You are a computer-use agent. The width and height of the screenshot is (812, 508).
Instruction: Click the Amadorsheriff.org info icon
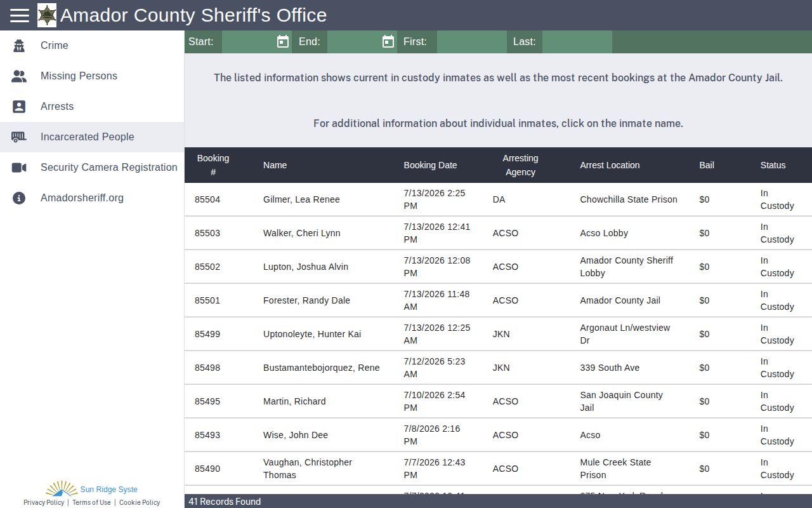coord(19,198)
